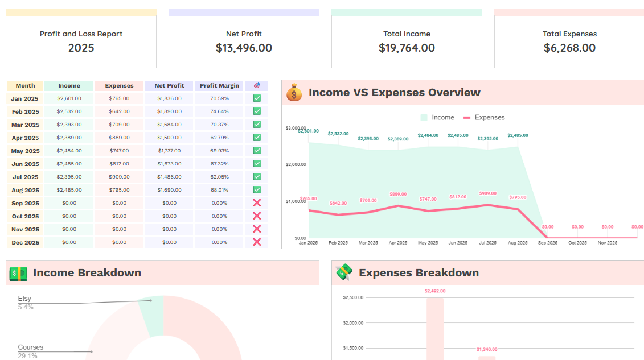Click the red X icon for Dec 2025
644x360 pixels.
click(256, 242)
